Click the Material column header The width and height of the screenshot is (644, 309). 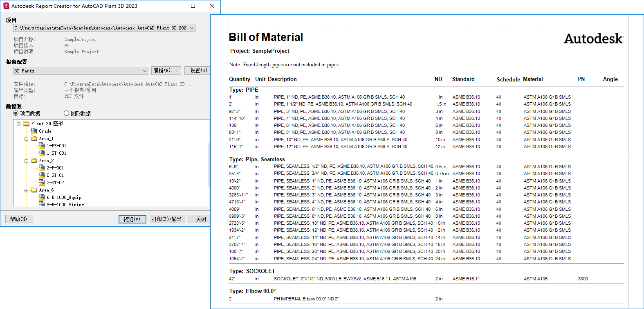click(533, 79)
